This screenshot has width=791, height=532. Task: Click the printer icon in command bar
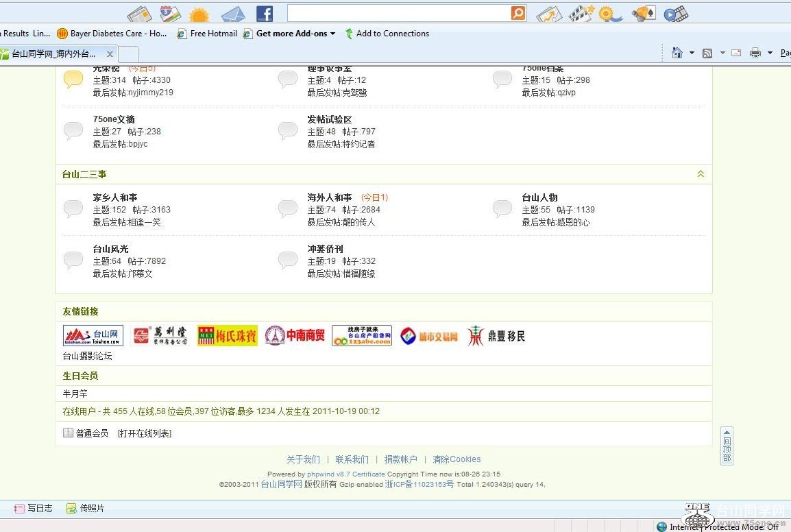755,53
